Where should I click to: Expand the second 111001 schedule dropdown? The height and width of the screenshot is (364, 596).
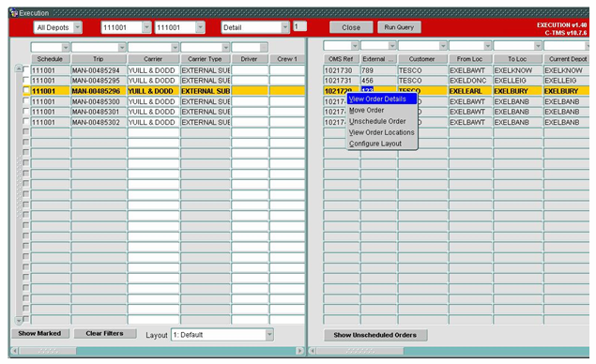[x=200, y=27]
